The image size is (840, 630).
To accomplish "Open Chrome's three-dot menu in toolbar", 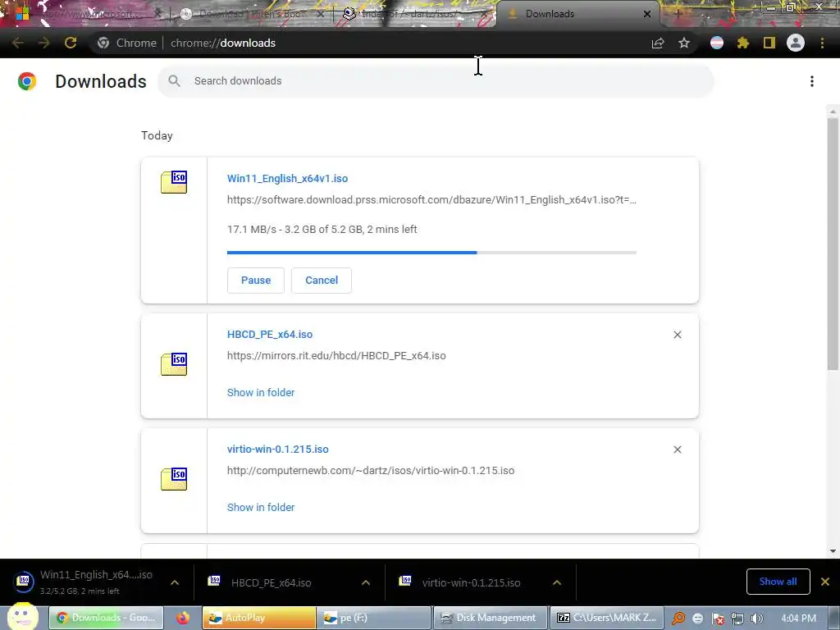I will tap(822, 43).
